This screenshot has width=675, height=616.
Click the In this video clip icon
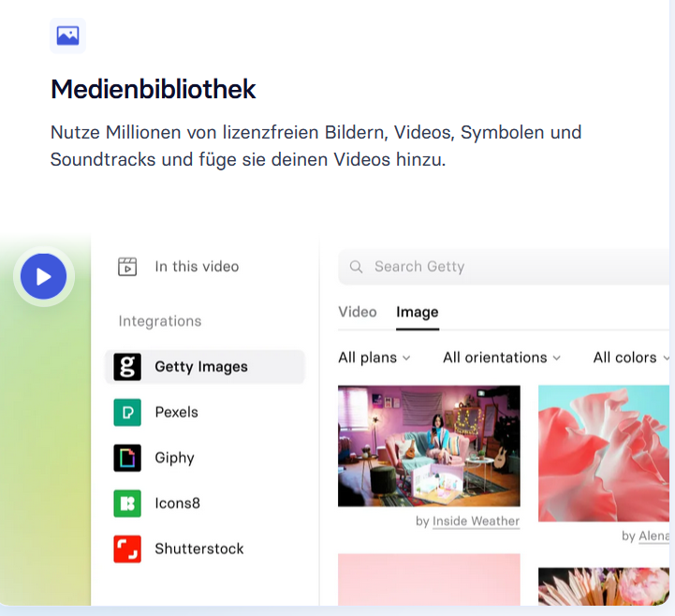[x=127, y=267]
